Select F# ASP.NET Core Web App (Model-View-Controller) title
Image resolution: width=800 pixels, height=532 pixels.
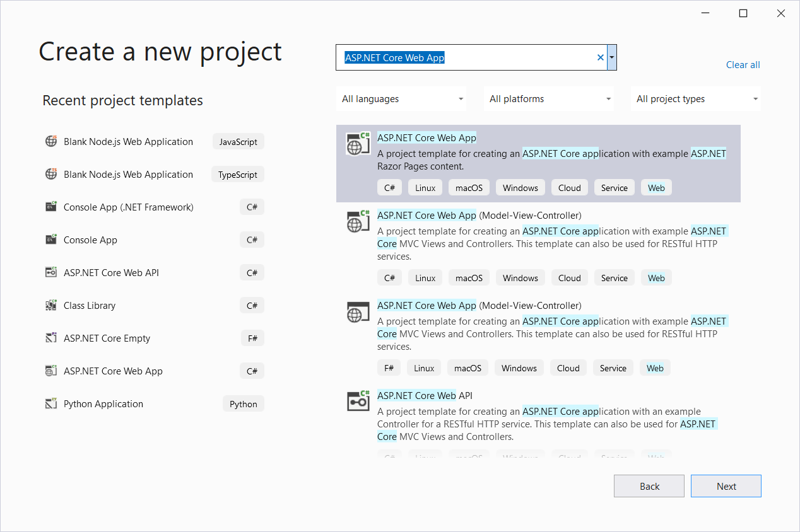tap(479, 306)
